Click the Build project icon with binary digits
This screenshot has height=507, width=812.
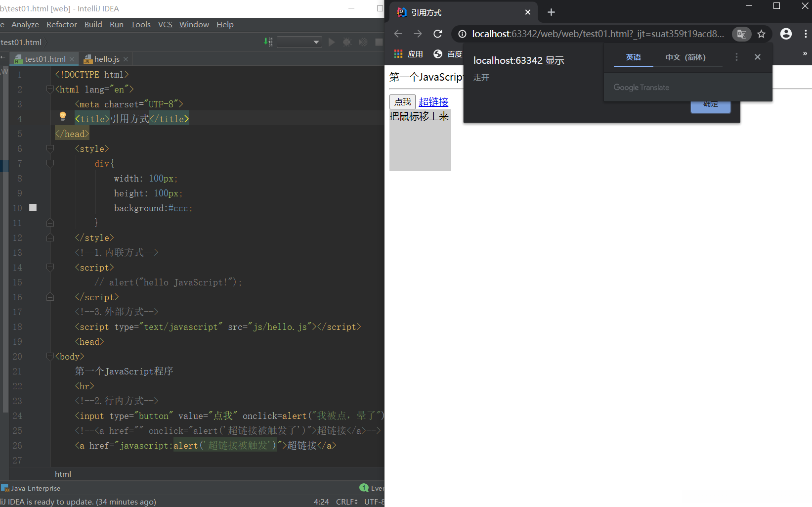(x=268, y=42)
